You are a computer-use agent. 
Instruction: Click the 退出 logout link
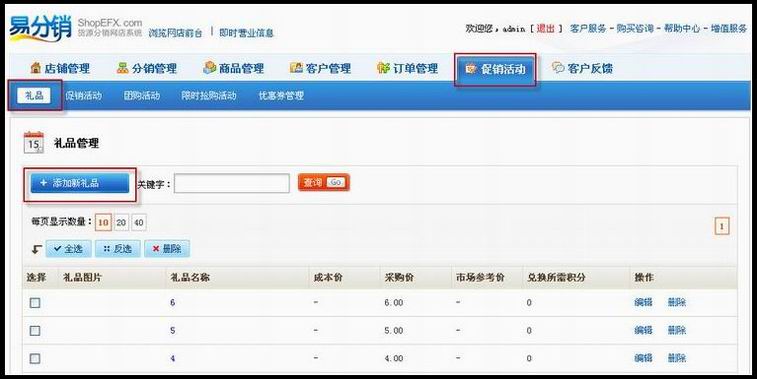point(546,28)
